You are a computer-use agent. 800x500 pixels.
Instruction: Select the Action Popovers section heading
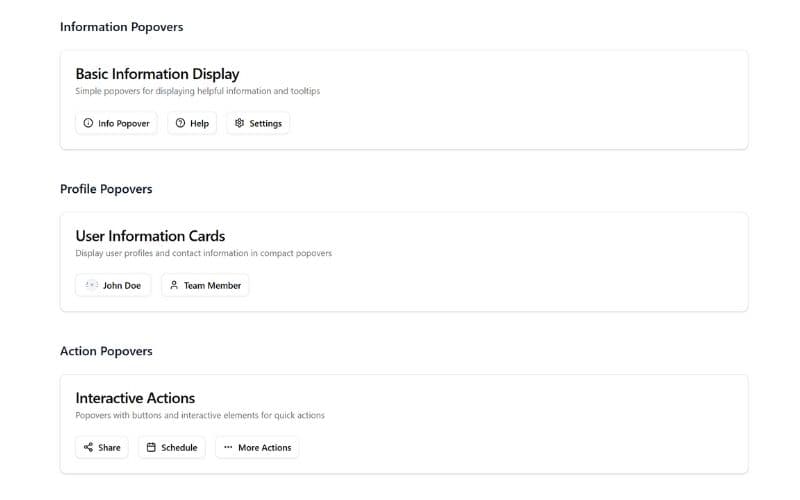[106, 351]
